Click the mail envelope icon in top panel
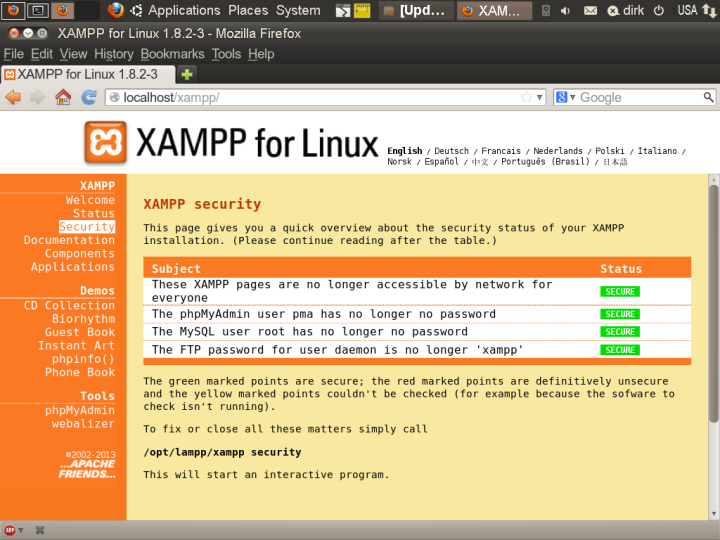This screenshot has height=540, width=720. [x=590, y=11]
